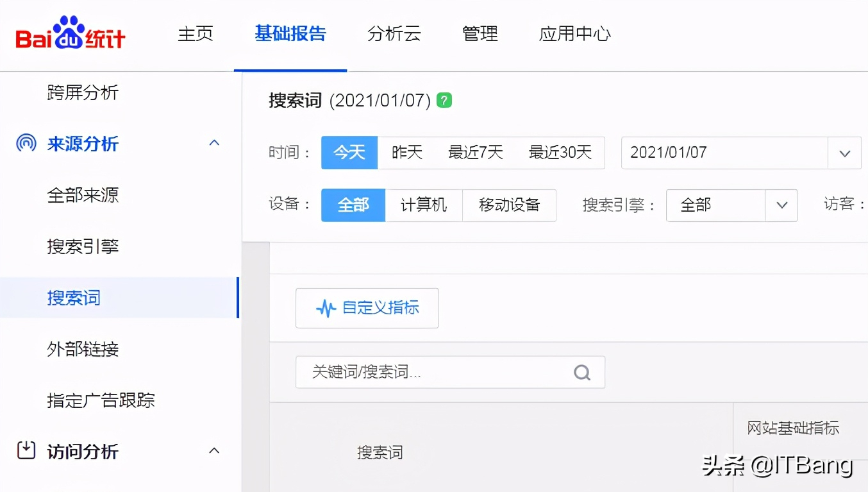Collapse the 访问分析 section chevron
Image resolution: width=868 pixels, height=492 pixels.
[215, 451]
